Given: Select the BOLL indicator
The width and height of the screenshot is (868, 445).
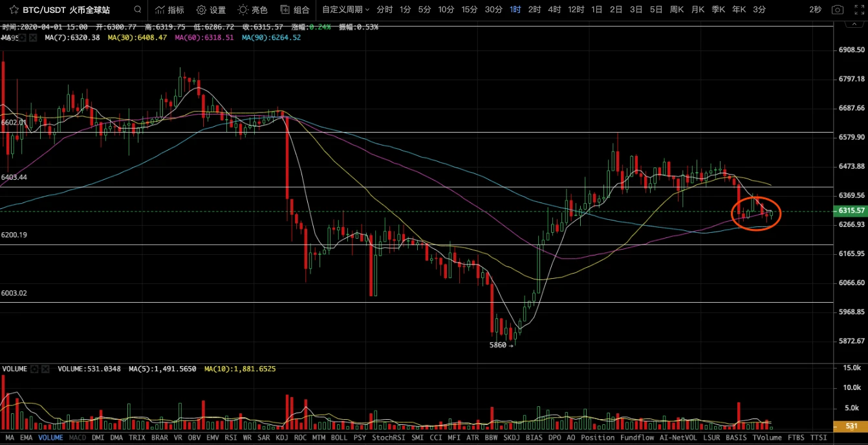Looking at the screenshot, I should (339, 438).
